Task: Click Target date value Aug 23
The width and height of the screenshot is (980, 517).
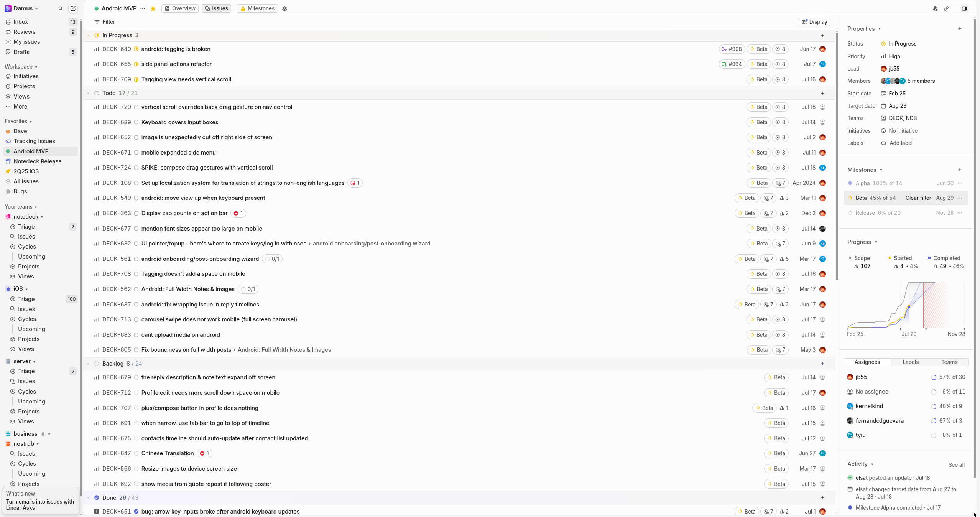Action: (x=898, y=106)
